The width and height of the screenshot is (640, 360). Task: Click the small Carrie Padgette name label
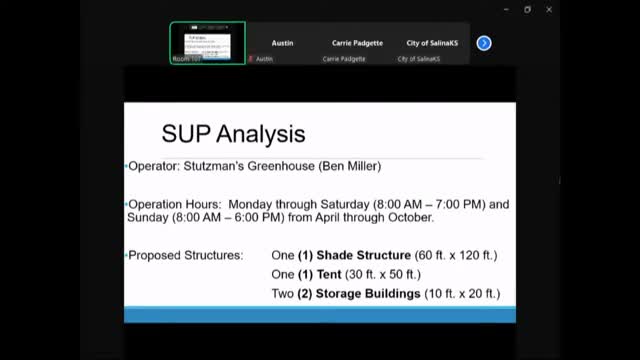coord(344,59)
